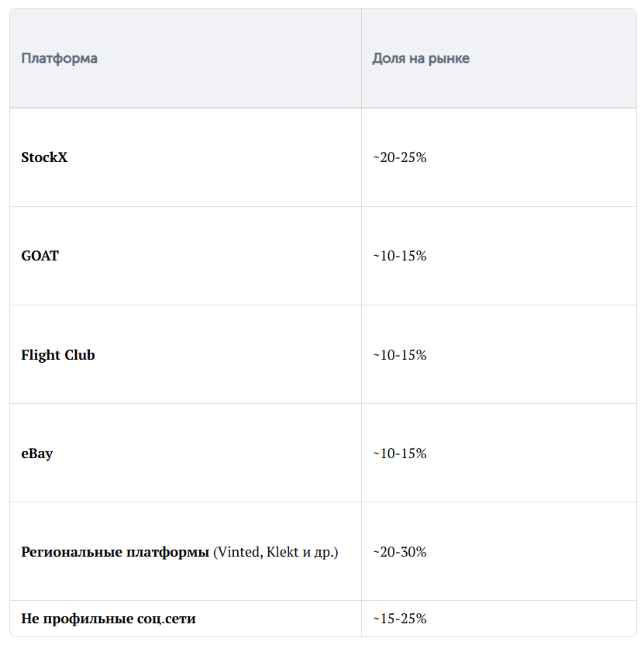
Task: Click the ~10-15% share in Flight Club row
Action: pyautogui.click(x=399, y=355)
